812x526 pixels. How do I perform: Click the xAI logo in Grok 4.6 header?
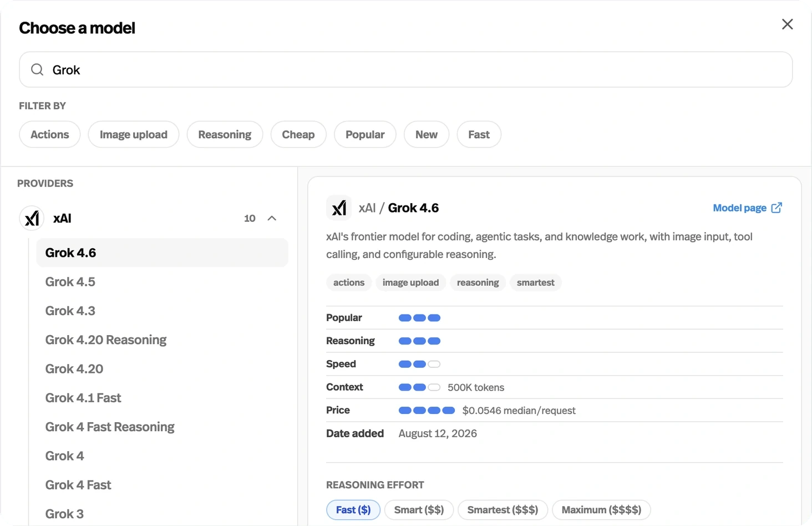point(339,208)
